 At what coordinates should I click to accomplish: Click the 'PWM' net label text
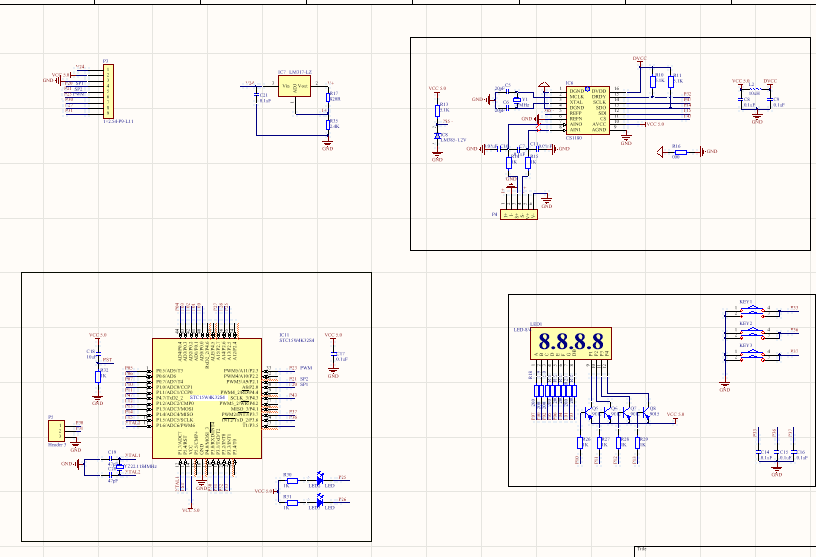click(306, 368)
